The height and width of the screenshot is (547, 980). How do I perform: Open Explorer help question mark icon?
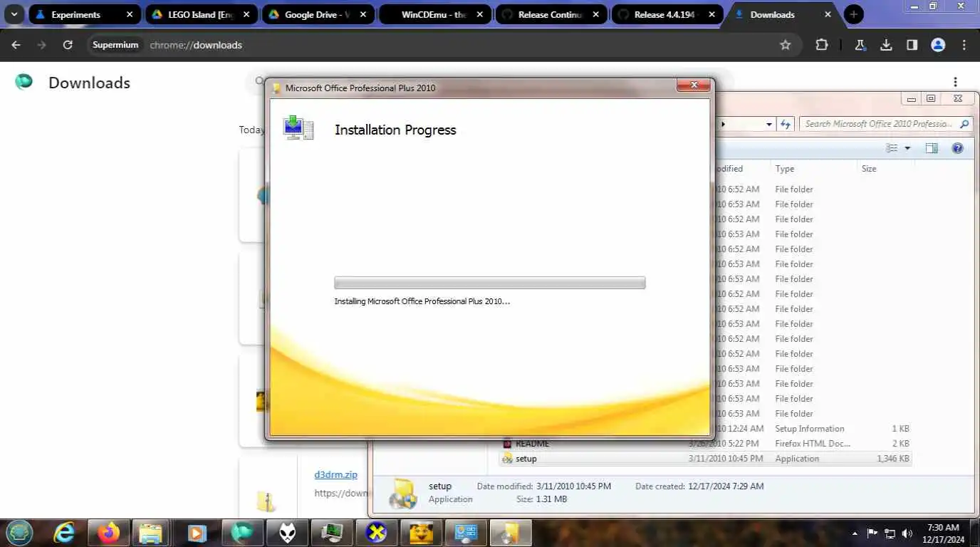[x=958, y=148]
